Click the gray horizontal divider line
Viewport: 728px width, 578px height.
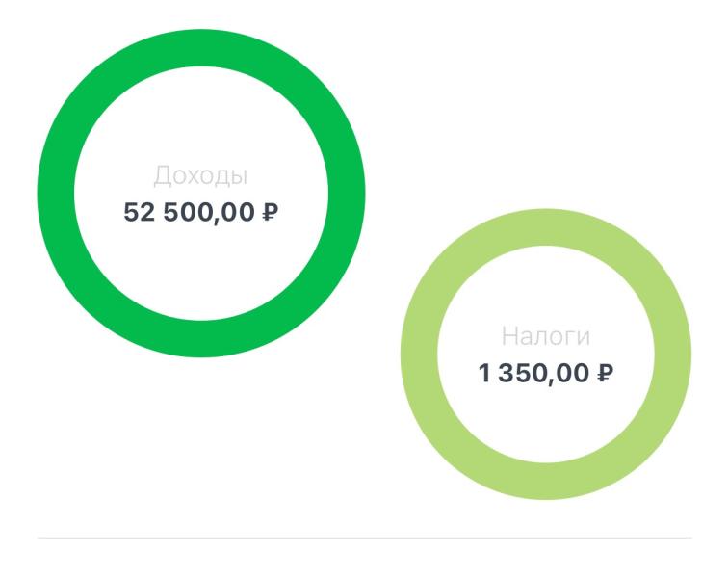pos(364,539)
